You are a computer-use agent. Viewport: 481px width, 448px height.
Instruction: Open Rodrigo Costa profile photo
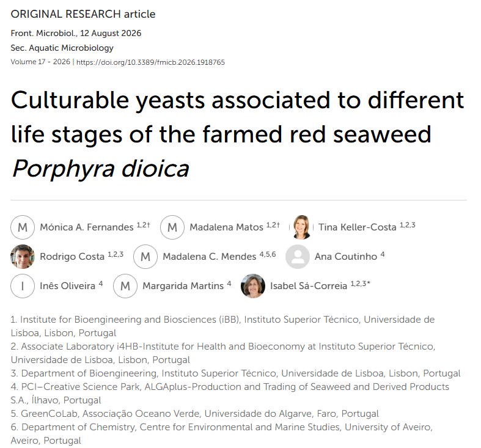pyautogui.click(x=23, y=257)
